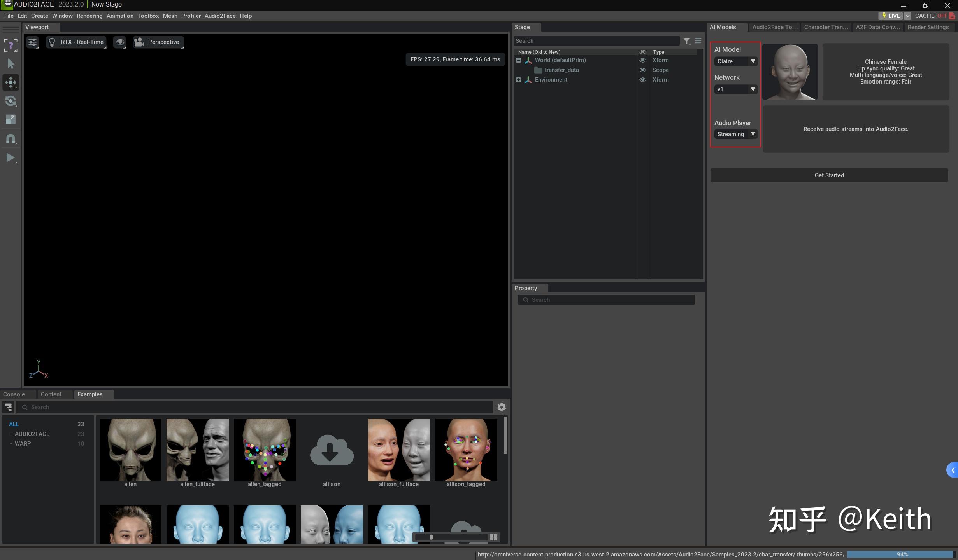958x560 pixels.
Task: Click the Stage filter funnel icon
Action: [687, 41]
